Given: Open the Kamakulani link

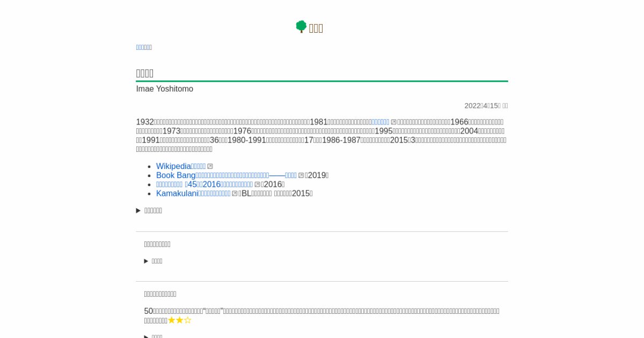Looking at the screenshot, I should pyautogui.click(x=193, y=194).
